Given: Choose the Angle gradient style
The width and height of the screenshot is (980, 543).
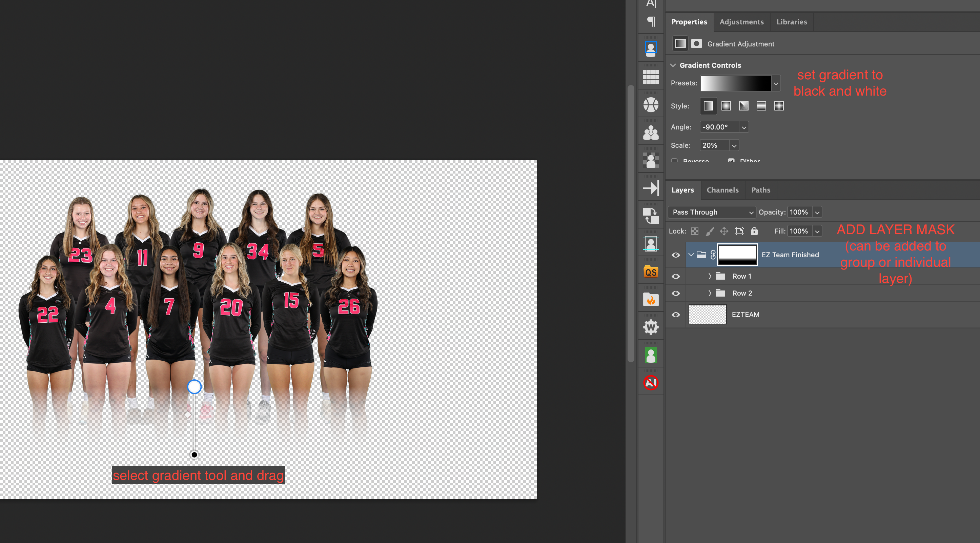Looking at the screenshot, I should pos(744,106).
